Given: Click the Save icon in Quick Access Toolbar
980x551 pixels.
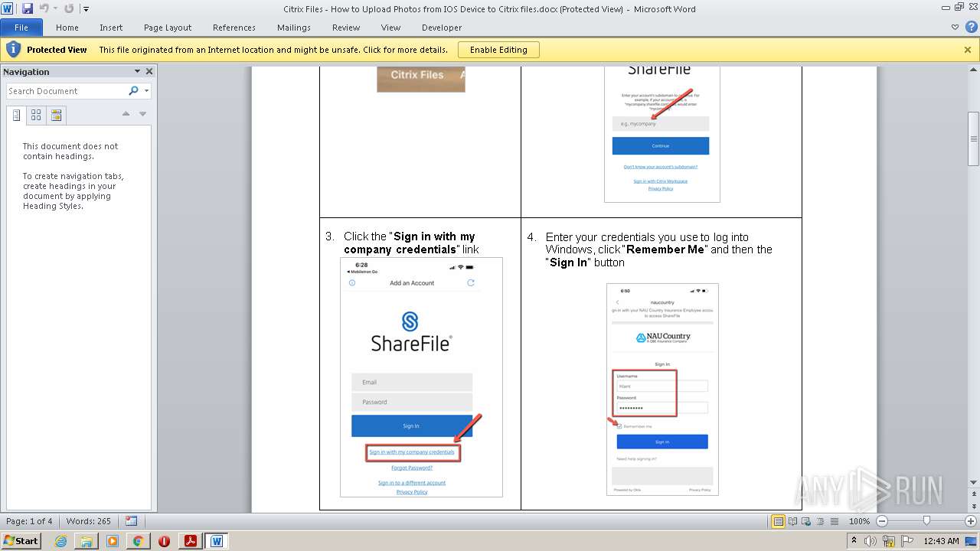Looking at the screenshot, I should pos(28,8).
